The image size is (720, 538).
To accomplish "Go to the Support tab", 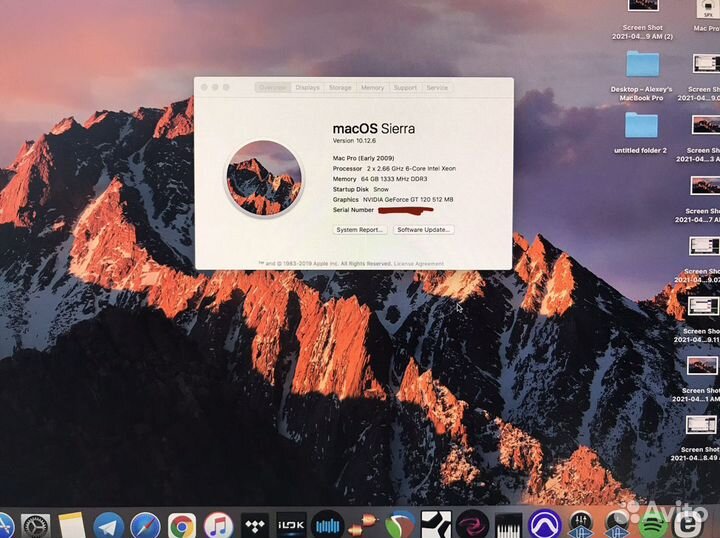I will 405,87.
